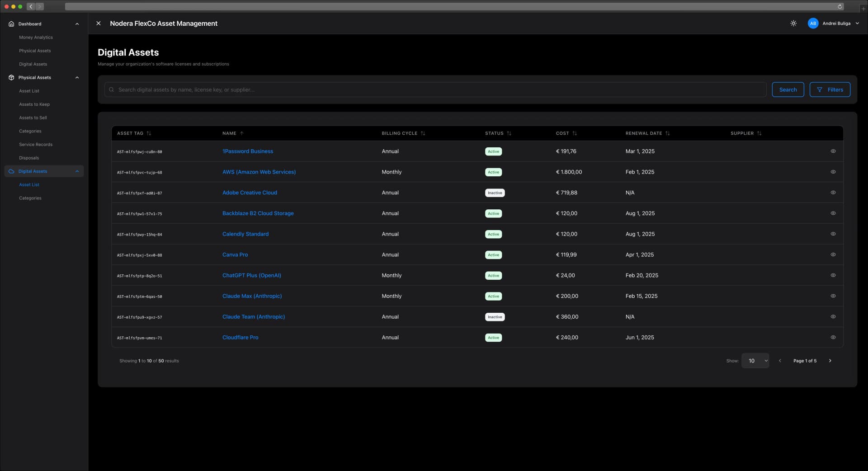Open Categories under Digital Assets

coord(30,198)
